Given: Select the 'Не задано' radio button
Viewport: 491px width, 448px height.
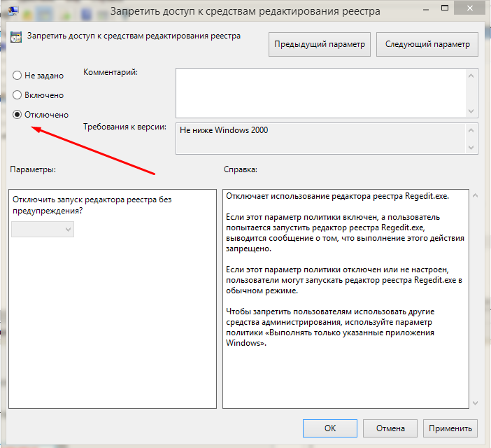Looking at the screenshot, I should click(17, 76).
